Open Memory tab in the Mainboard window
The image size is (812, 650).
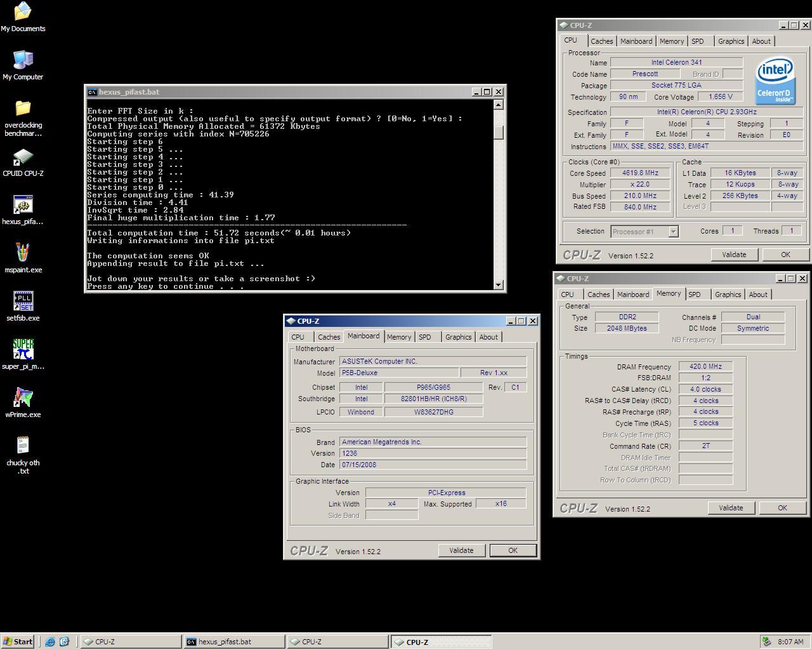click(x=399, y=337)
